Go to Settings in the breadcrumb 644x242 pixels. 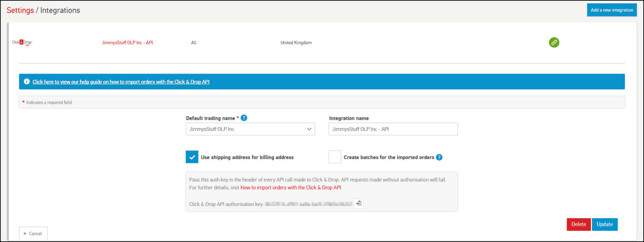(x=20, y=10)
